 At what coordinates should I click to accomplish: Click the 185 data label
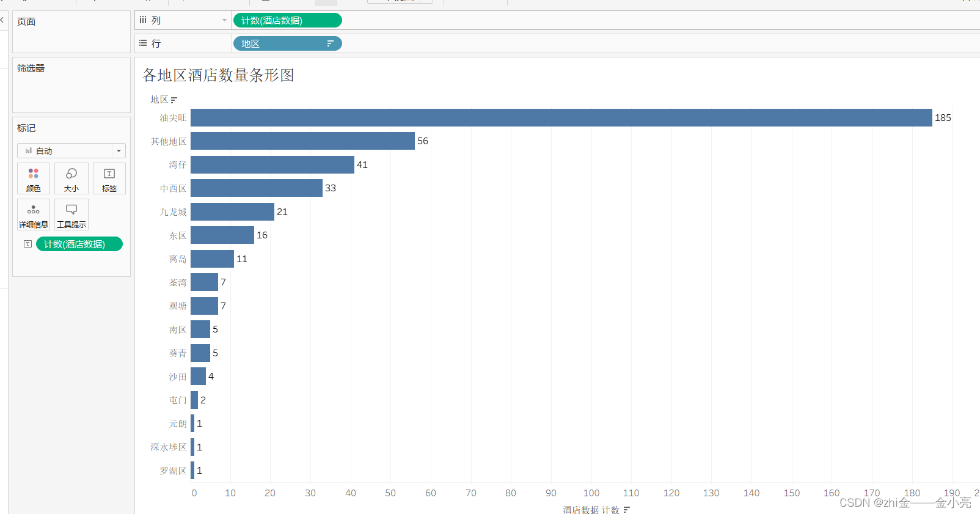coord(943,117)
